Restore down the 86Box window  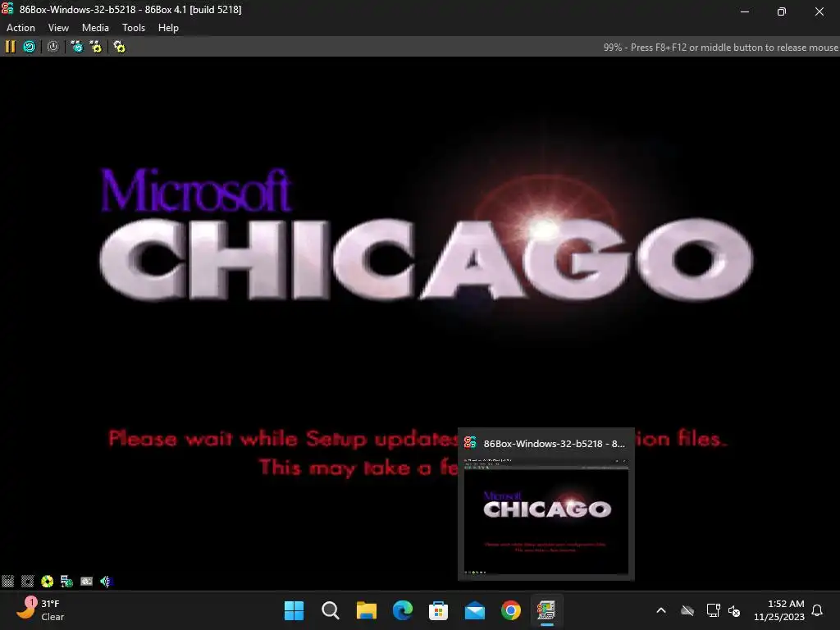click(782, 11)
